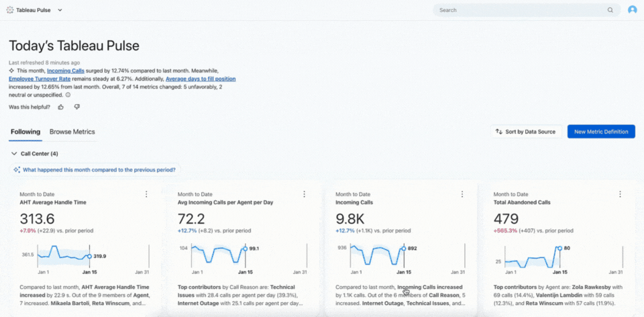
Task: Click the 319.9 data point marker
Action: point(89,256)
